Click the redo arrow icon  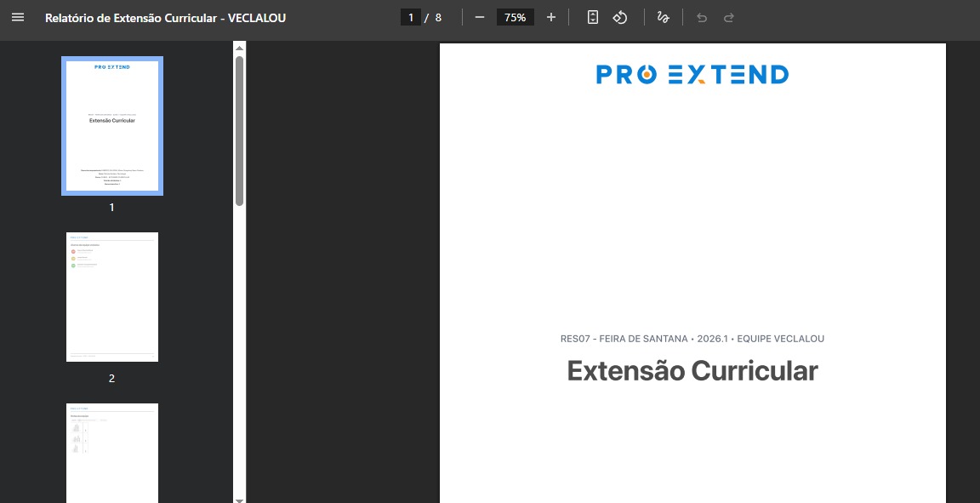[x=729, y=18]
